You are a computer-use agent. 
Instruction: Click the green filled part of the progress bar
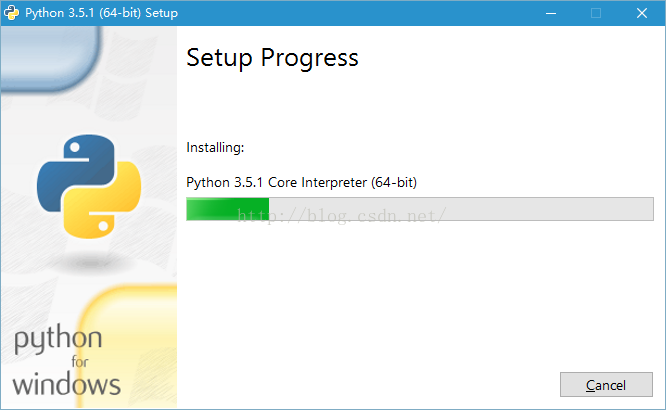point(228,209)
